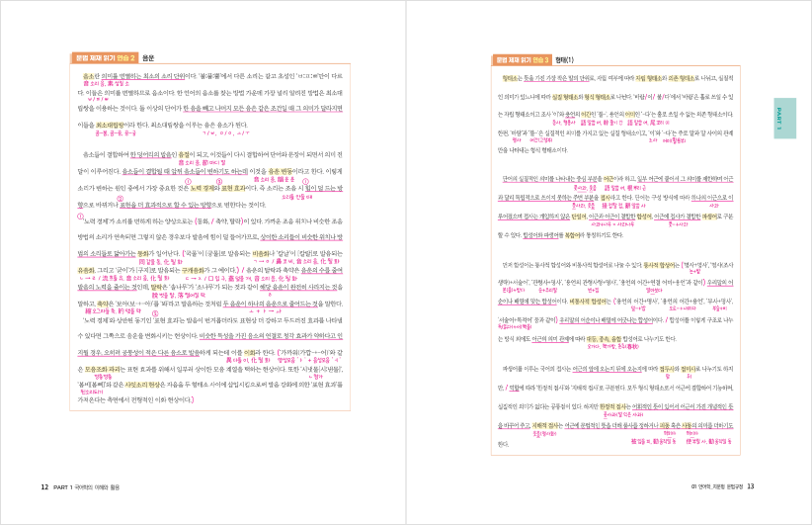
Task: Select the highlighted term '음운 변동'
Action: (277, 168)
